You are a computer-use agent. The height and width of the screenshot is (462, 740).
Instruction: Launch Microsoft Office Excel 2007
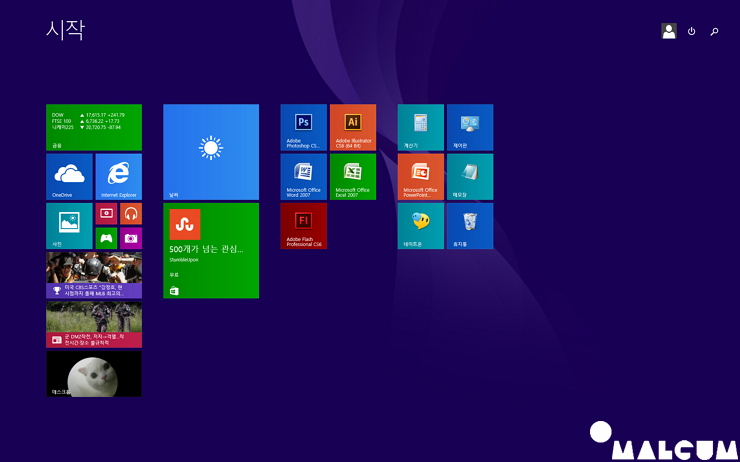[353, 176]
